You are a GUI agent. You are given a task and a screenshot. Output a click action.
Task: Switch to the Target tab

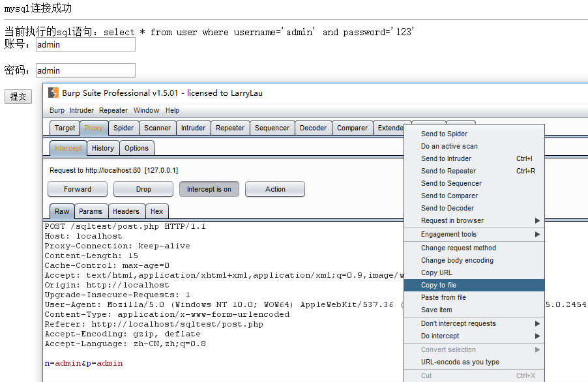[x=65, y=128]
